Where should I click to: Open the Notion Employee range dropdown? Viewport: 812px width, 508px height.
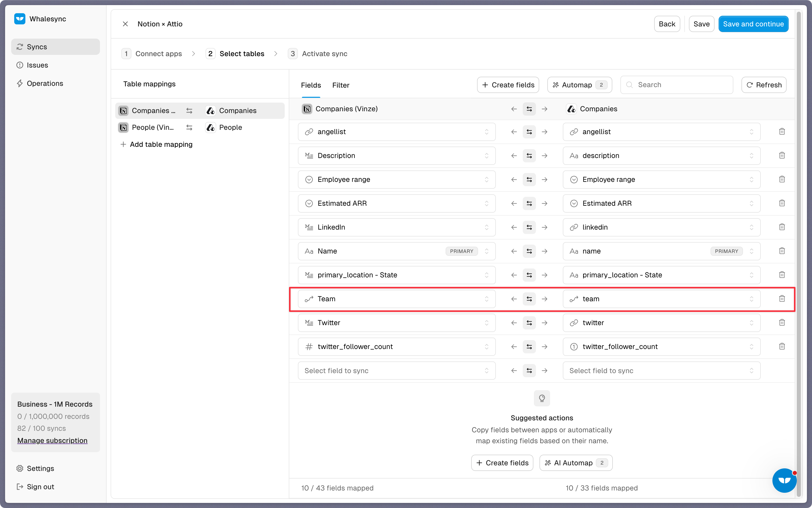point(397,179)
